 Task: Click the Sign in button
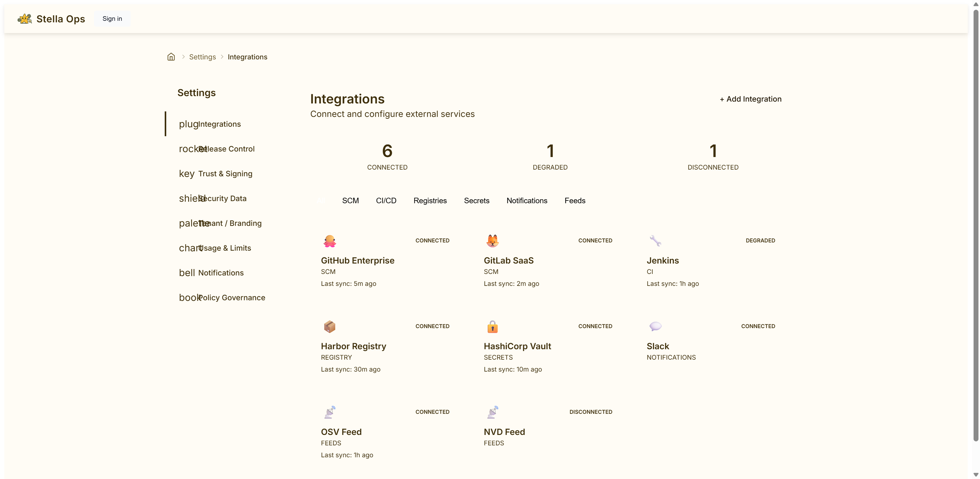[x=112, y=19]
